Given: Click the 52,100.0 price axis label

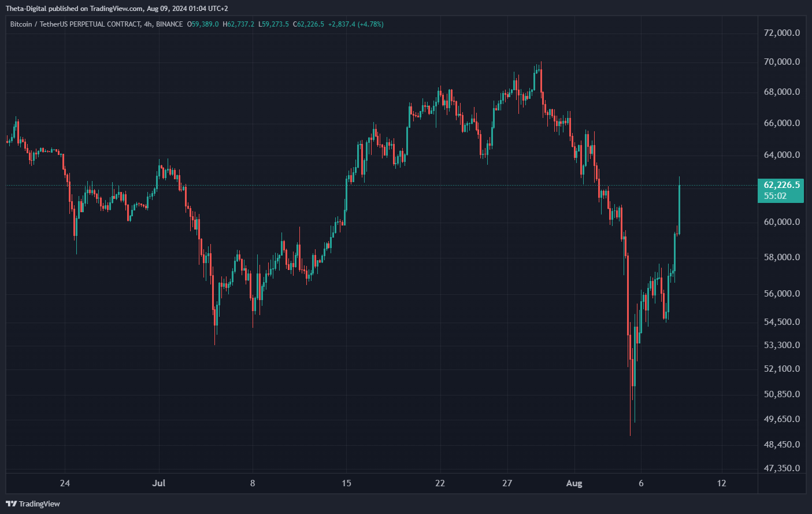Looking at the screenshot, I should 782,369.
